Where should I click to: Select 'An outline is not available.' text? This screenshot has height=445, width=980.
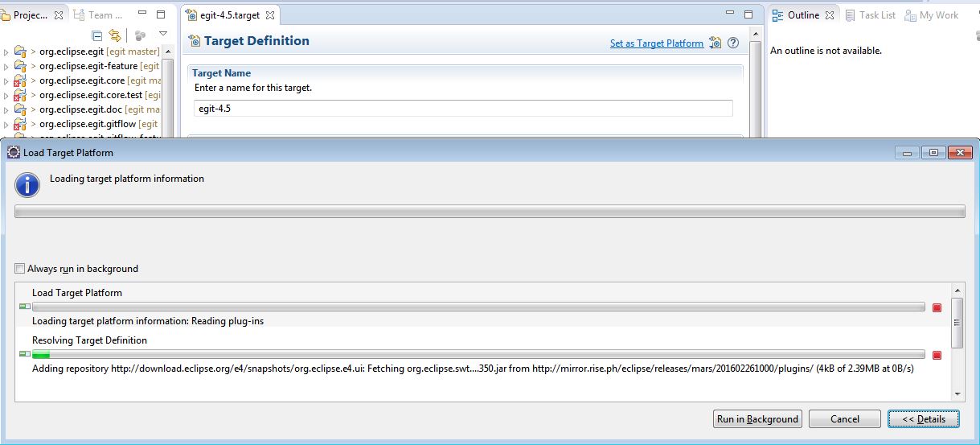point(826,51)
